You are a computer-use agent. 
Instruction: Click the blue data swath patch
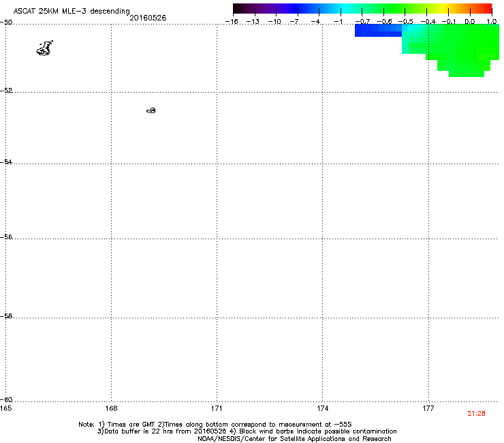pos(378,31)
